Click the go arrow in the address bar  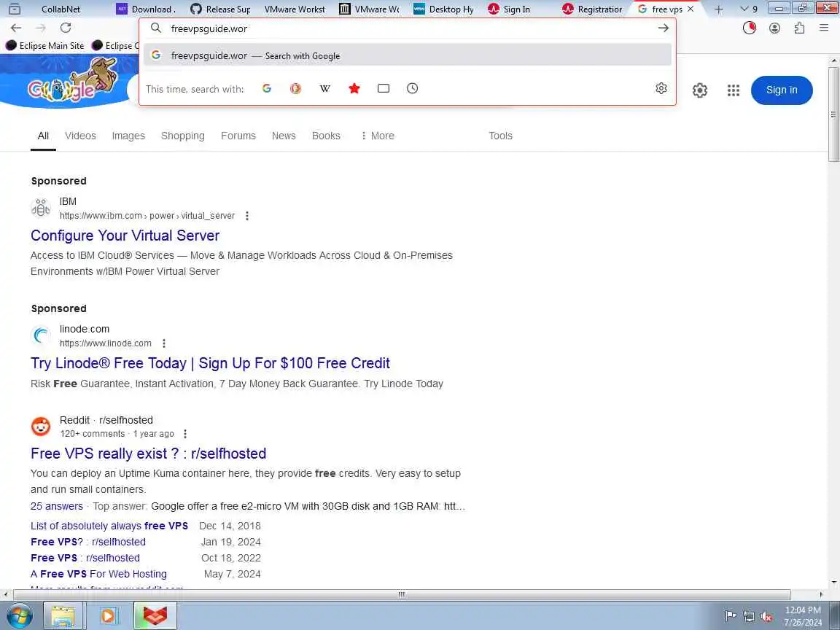[664, 28]
